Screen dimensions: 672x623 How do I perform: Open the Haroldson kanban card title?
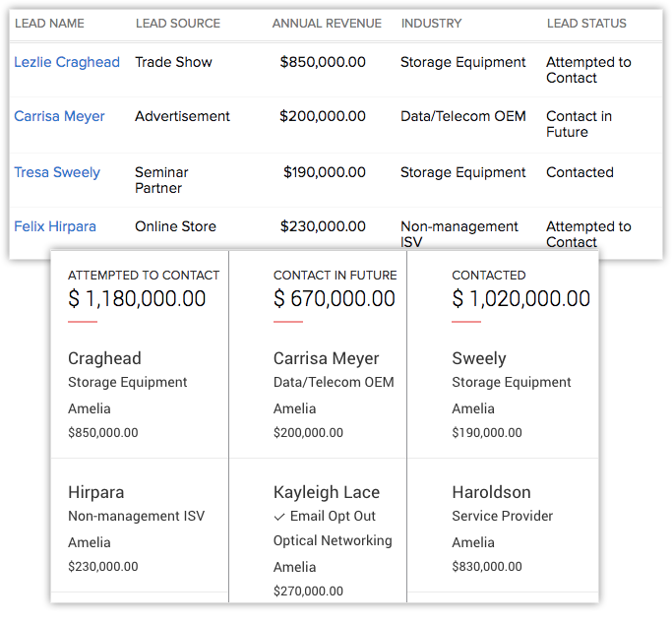click(491, 492)
